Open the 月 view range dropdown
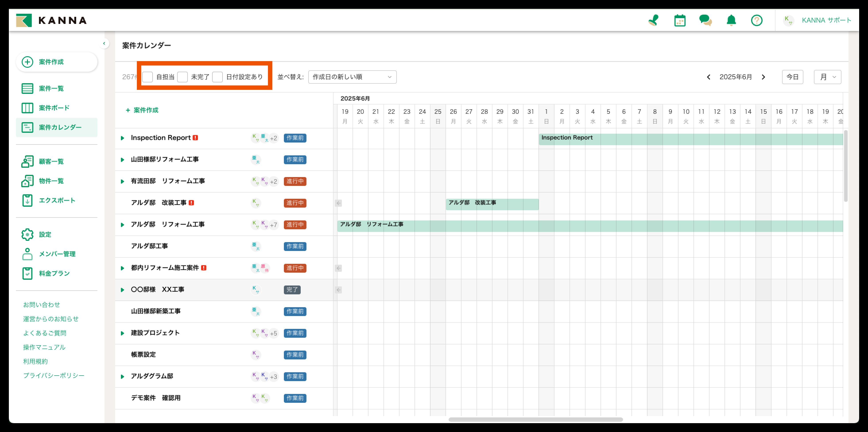The height and width of the screenshot is (432, 868). (x=827, y=77)
